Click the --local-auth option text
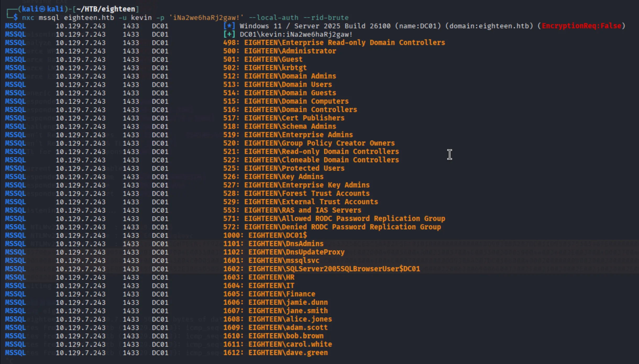 coord(273,18)
